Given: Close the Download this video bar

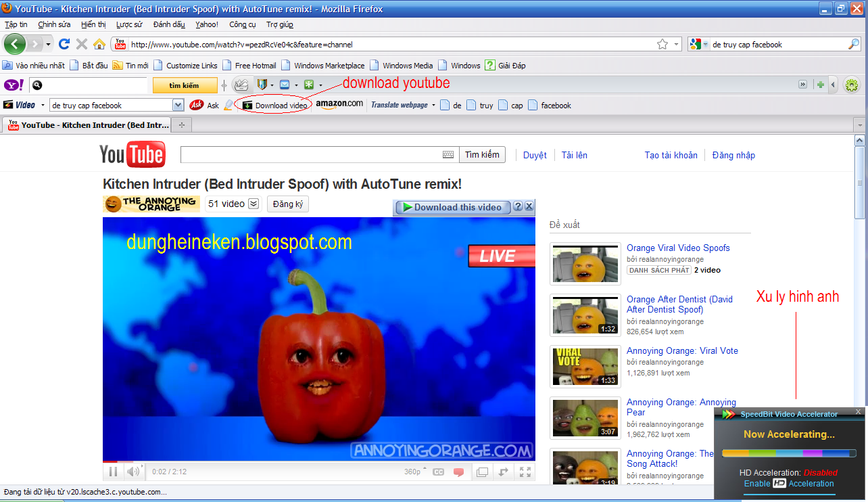Looking at the screenshot, I should pyautogui.click(x=529, y=207).
